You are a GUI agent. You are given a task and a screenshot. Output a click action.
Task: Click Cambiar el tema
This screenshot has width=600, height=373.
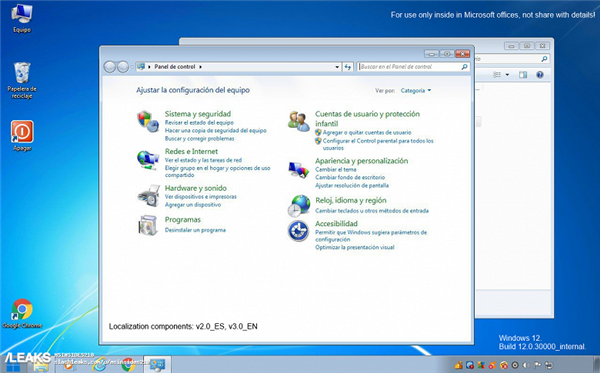pos(336,169)
